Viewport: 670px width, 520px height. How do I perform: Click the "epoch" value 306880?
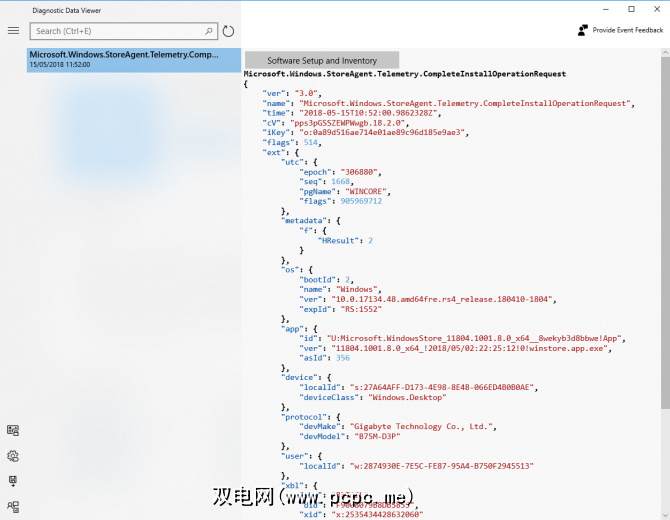coord(361,172)
